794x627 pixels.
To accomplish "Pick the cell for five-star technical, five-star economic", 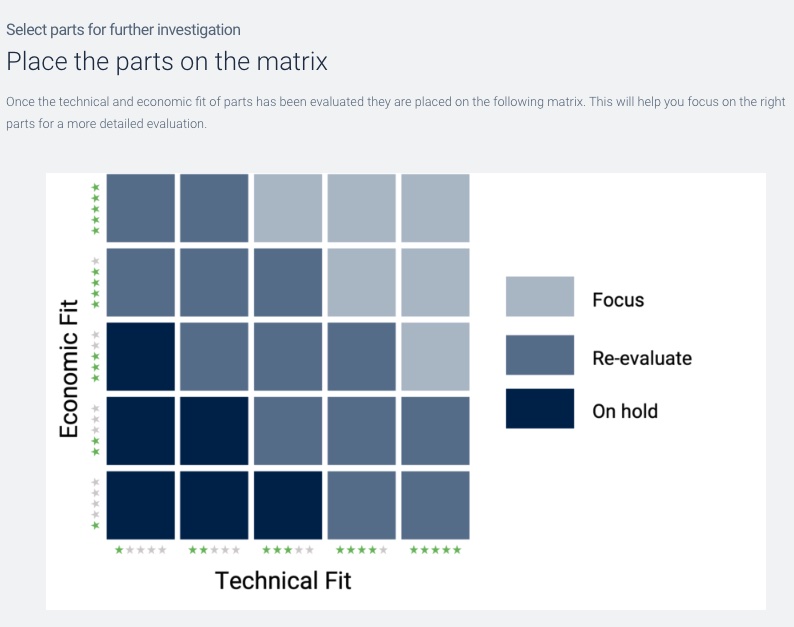I will pyautogui.click(x=435, y=208).
